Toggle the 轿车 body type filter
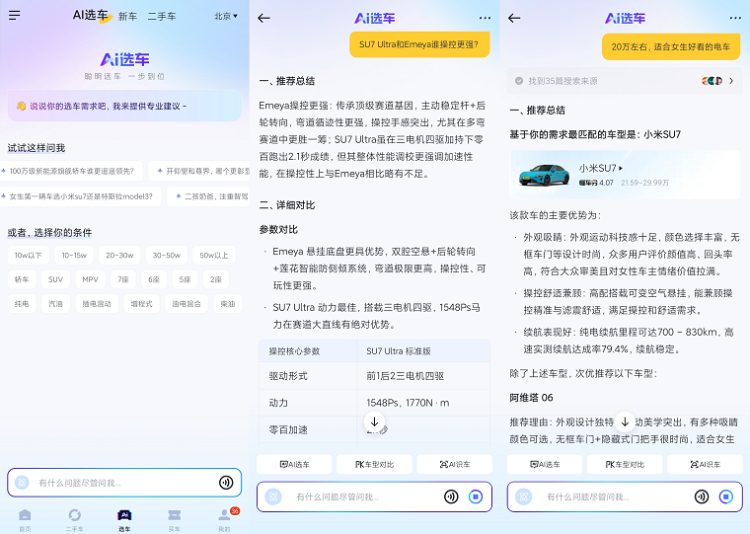 [x=22, y=279]
